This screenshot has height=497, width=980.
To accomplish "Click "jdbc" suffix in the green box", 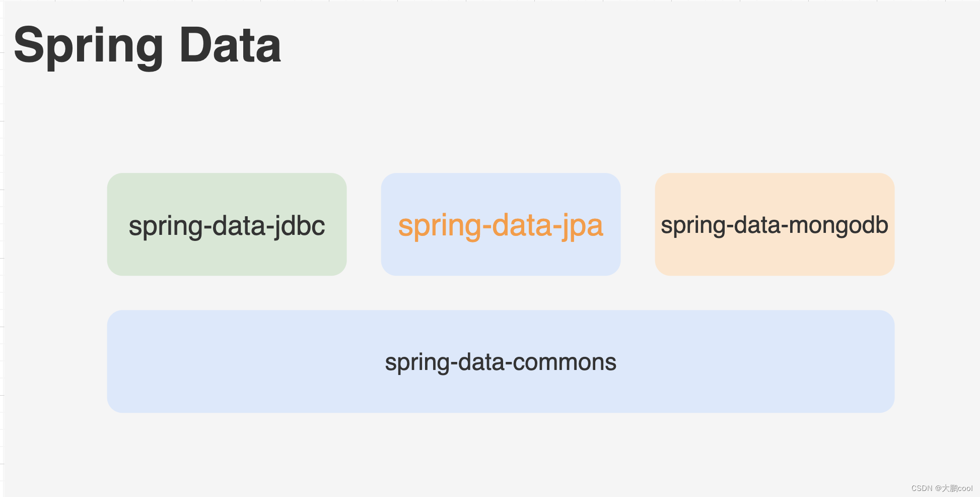I will [298, 226].
